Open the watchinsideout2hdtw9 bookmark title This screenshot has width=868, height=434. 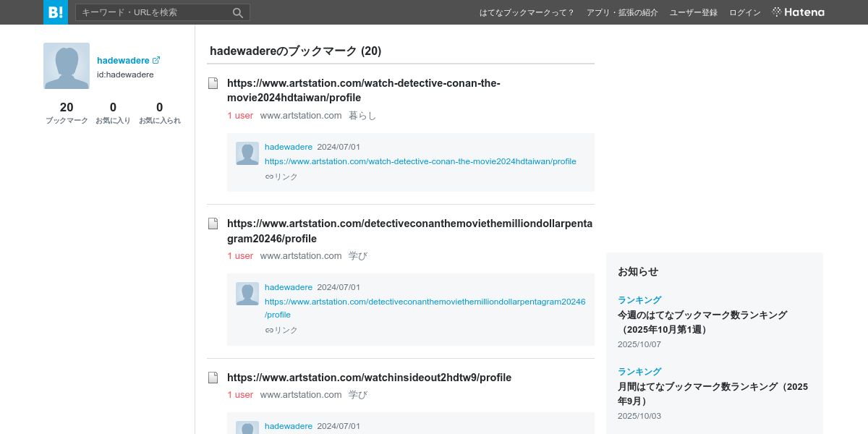(369, 378)
